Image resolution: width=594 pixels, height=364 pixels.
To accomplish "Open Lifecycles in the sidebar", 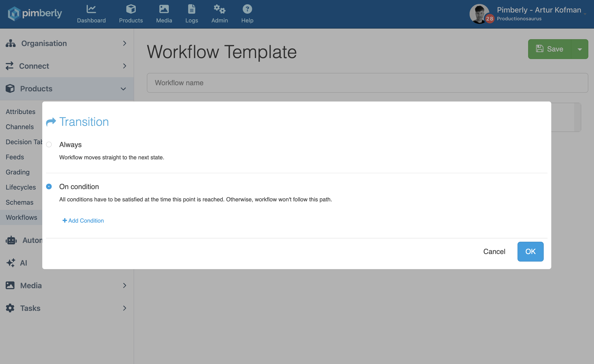I will pyautogui.click(x=21, y=187).
